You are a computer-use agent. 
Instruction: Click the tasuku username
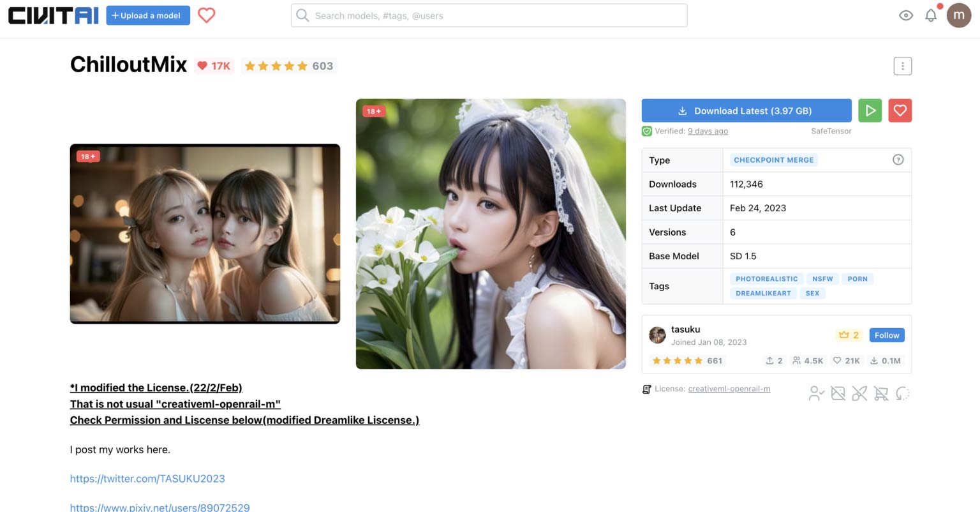(685, 329)
